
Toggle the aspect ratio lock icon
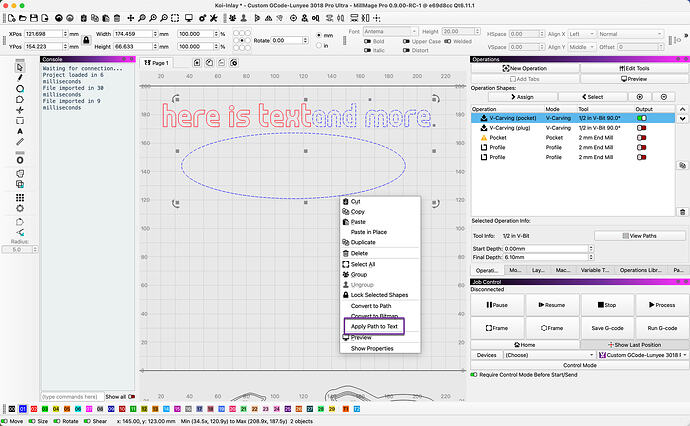86,40
